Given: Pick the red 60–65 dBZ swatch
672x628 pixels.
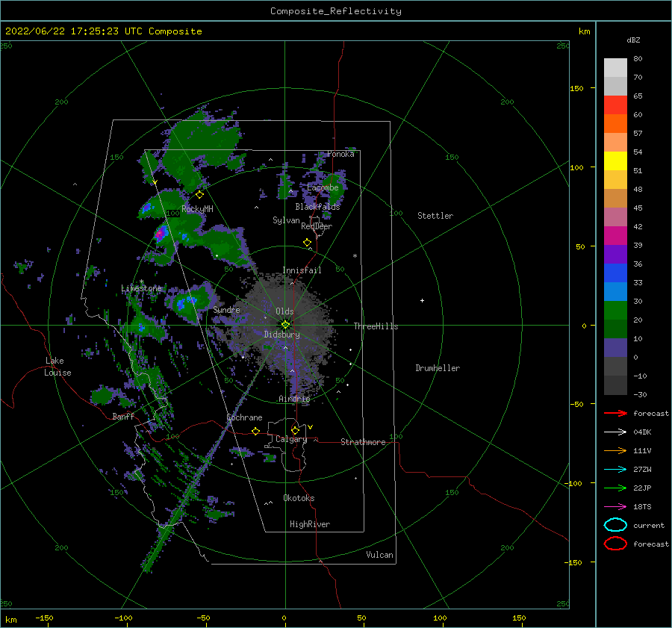Looking at the screenshot, I should [x=615, y=105].
